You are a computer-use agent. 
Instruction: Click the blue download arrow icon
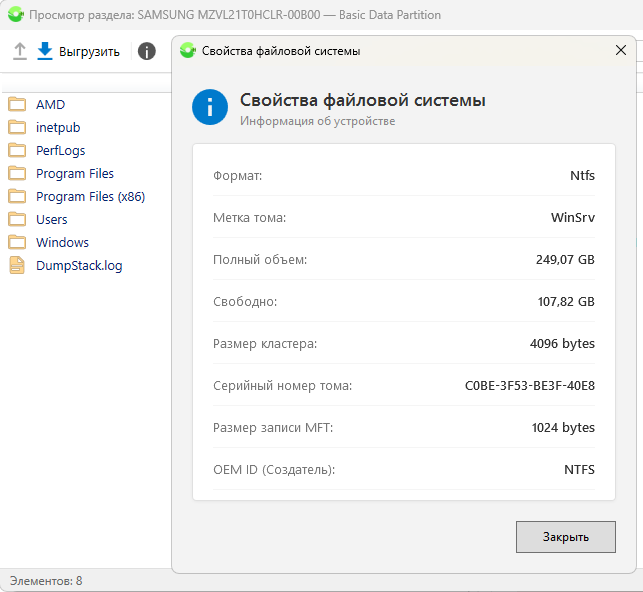45,51
